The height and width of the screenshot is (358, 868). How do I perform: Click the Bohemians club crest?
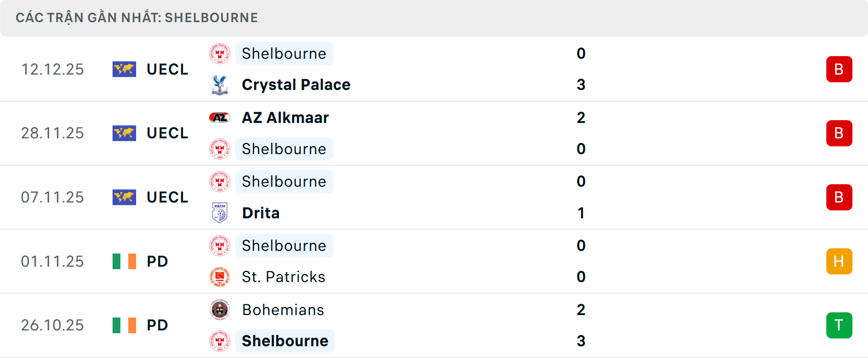(220, 310)
